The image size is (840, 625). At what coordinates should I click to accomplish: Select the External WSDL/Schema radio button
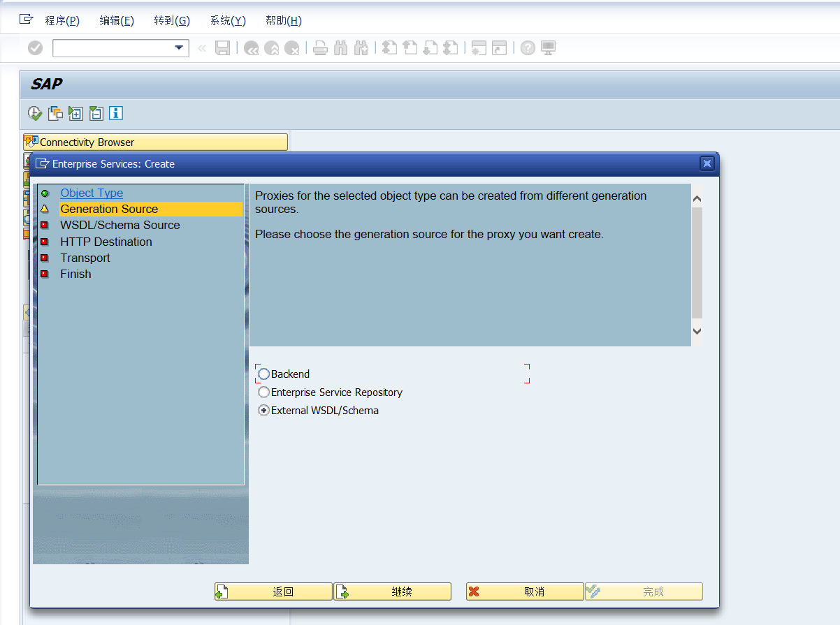click(x=264, y=411)
